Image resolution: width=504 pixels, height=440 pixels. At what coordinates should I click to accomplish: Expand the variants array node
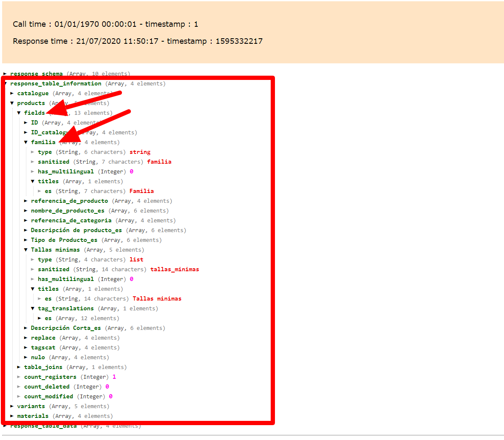point(31,406)
